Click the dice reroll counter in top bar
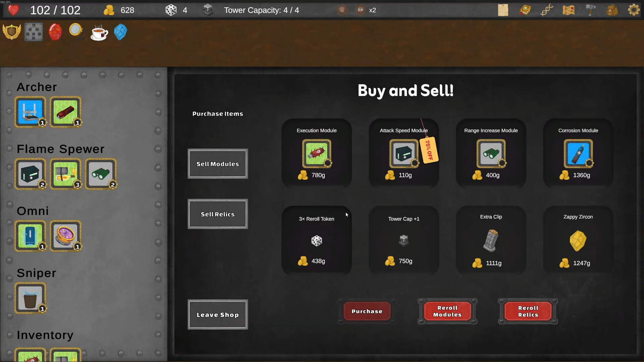 (176, 10)
